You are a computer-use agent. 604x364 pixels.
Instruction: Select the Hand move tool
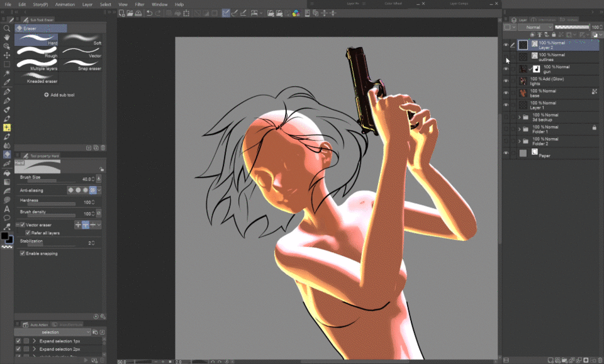[7, 37]
